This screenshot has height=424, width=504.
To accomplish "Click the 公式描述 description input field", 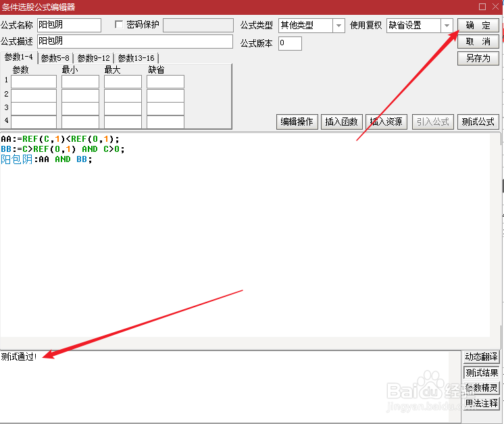I will [135, 41].
